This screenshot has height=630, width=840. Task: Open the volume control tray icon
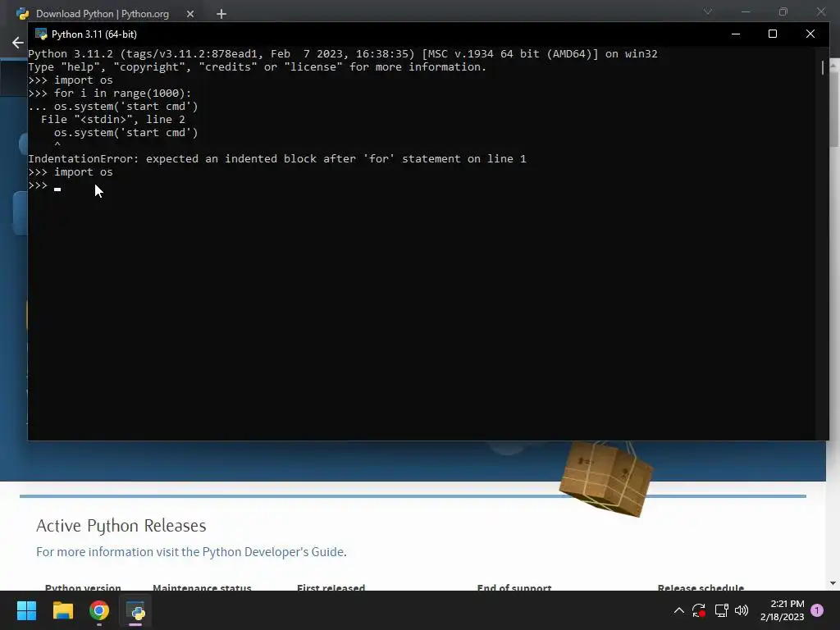(x=742, y=610)
